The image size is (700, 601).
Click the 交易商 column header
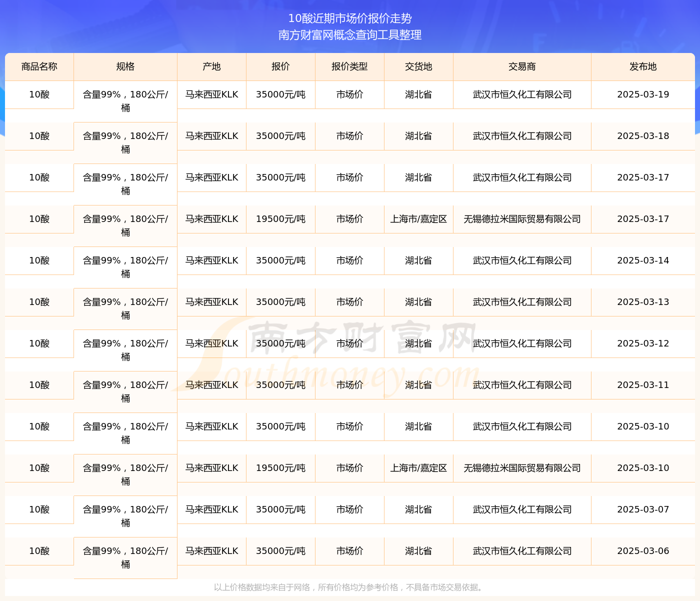(522, 66)
